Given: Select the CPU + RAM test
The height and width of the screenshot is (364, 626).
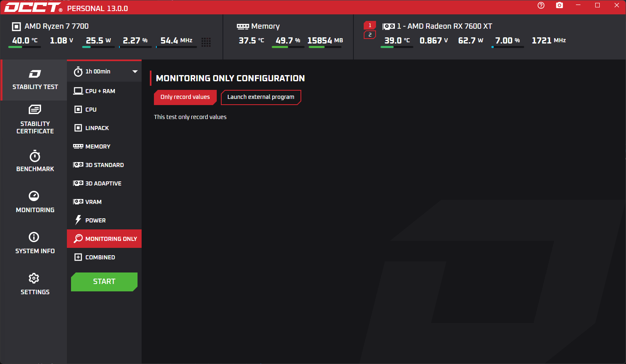Looking at the screenshot, I should tap(104, 91).
